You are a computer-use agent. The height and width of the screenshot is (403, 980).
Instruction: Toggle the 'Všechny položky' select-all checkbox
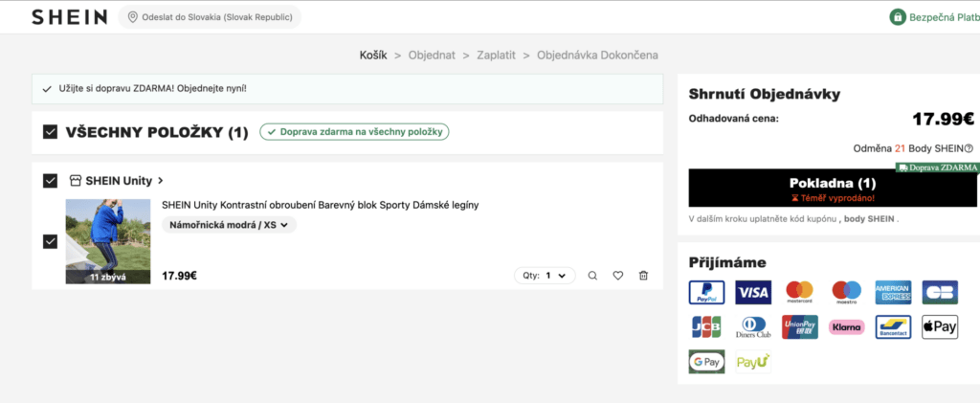click(51, 132)
